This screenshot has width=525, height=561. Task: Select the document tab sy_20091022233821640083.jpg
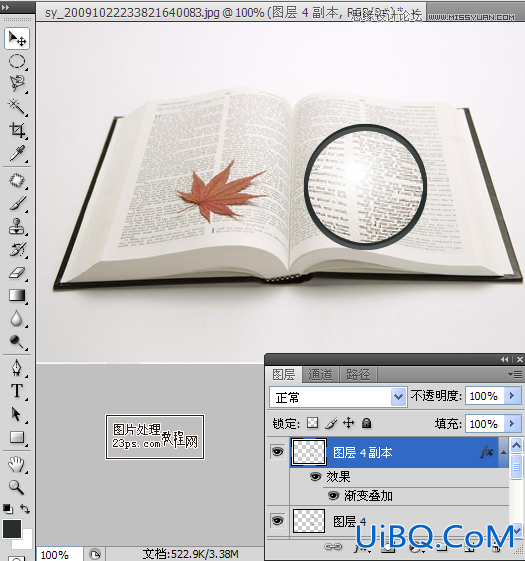(231, 13)
